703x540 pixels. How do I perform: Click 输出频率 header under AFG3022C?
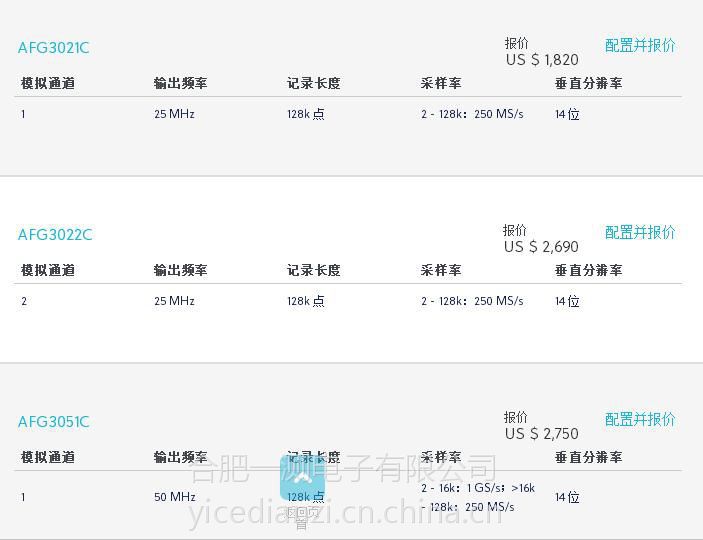pyautogui.click(x=180, y=270)
